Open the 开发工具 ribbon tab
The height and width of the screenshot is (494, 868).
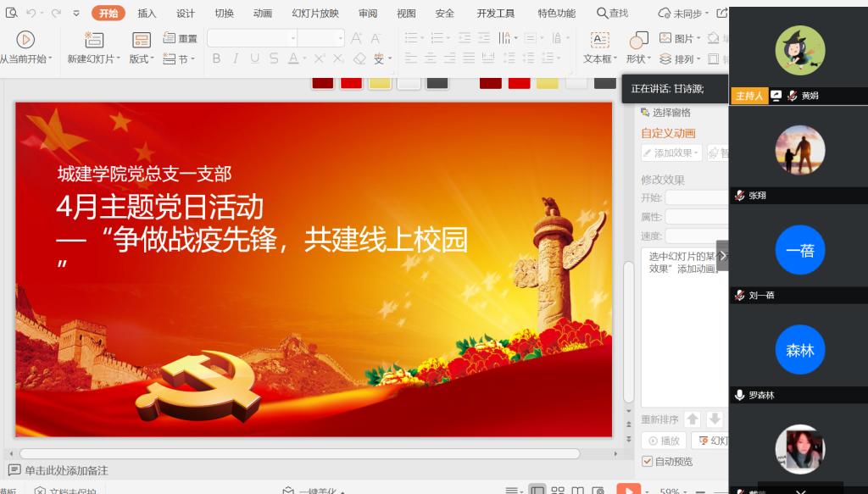click(x=496, y=14)
